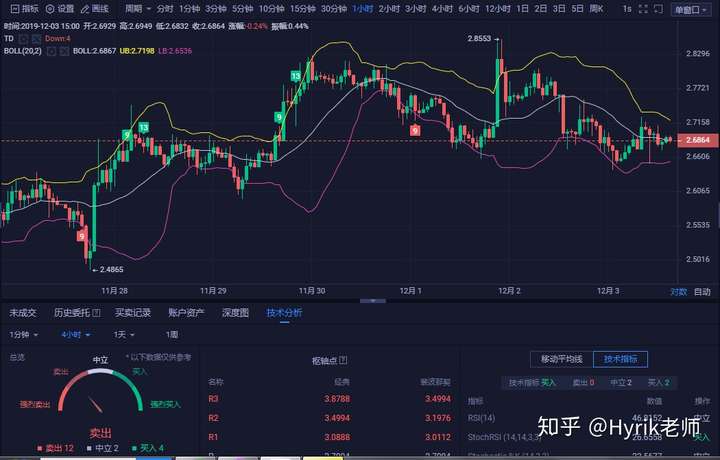
Task: Open the 未成交 tab
Action: 22,313
